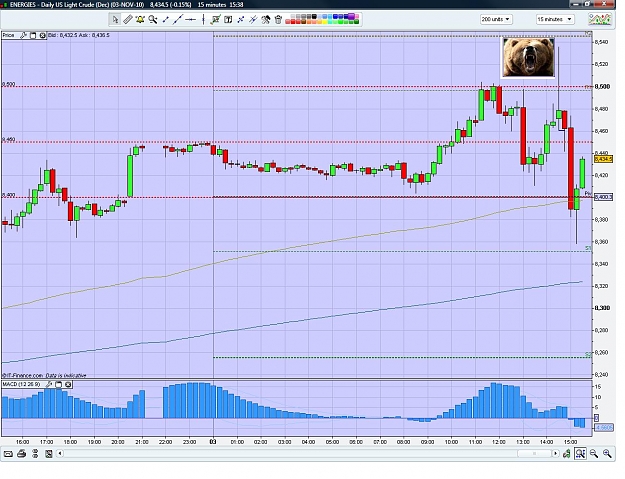Click the 03 date marker on time axis
625x479 pixels.
(213, 442)
